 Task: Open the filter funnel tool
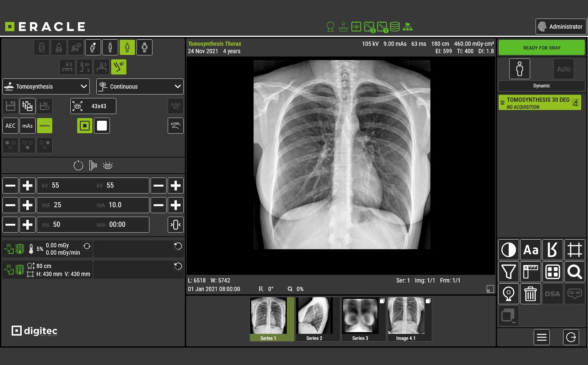[x=509, y=272]
